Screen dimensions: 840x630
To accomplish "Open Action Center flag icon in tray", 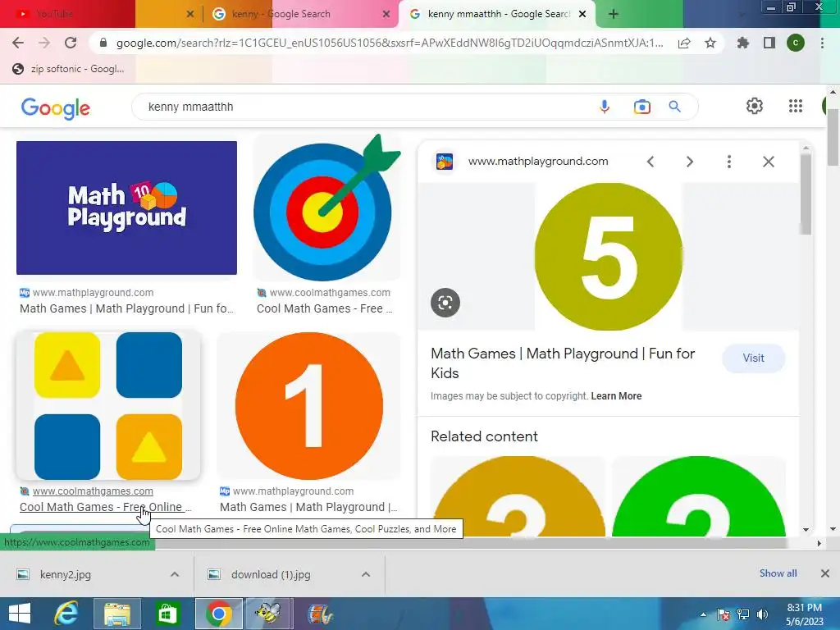I will 724,614.
